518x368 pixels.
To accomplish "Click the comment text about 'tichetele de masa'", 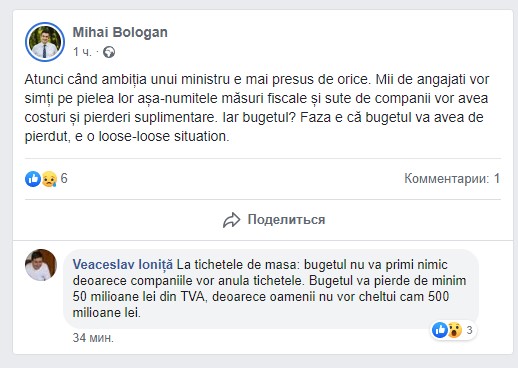I will (269, 289).
